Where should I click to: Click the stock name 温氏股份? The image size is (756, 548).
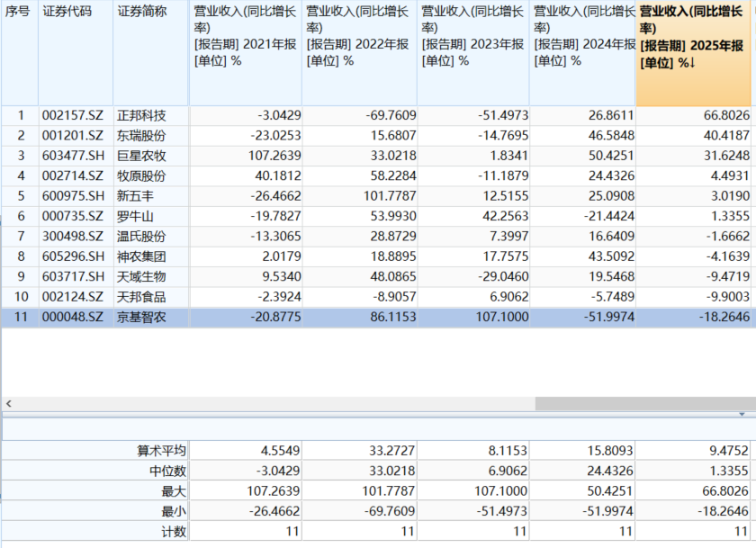141,237
